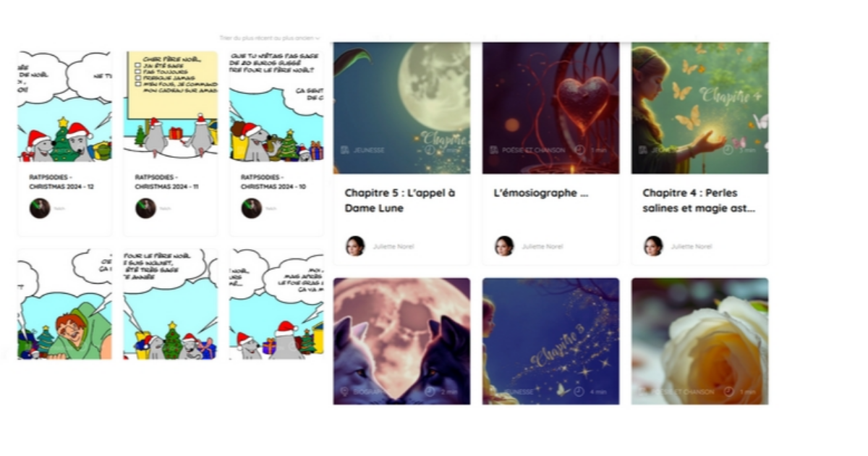Open 'Chapitre 4 : Perles salines et magie ast...' title

(x=699, y=200)
